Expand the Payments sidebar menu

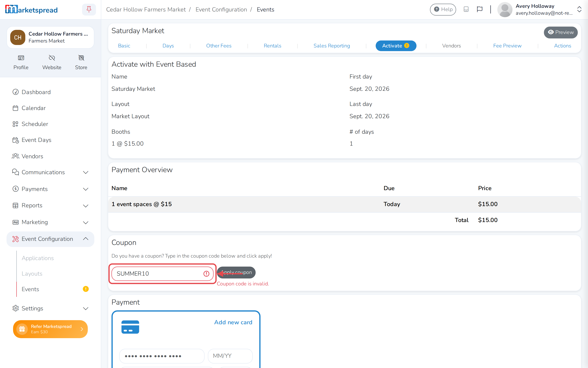pyautogui.click(x=50, y=189)
